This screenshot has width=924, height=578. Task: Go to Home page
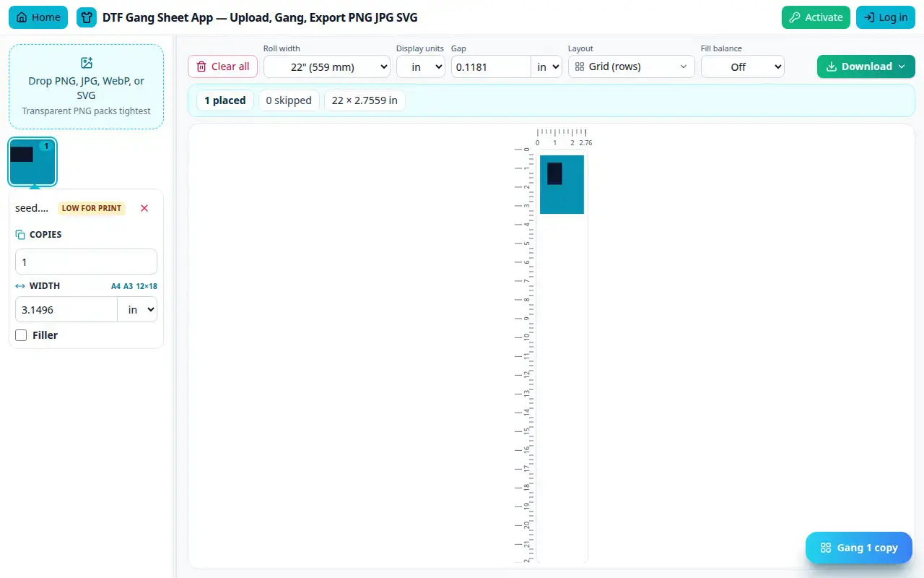[x=38, y=17]
